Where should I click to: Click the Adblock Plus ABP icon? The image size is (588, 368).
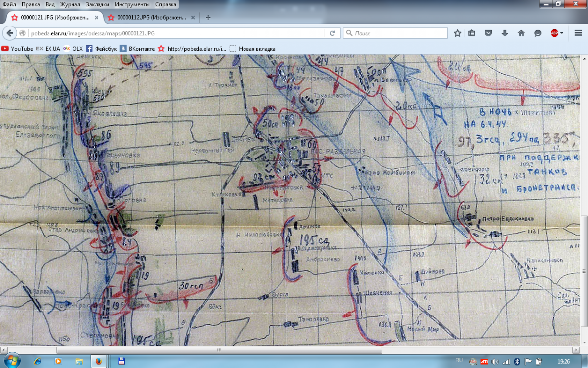click(x=554, y=33)
